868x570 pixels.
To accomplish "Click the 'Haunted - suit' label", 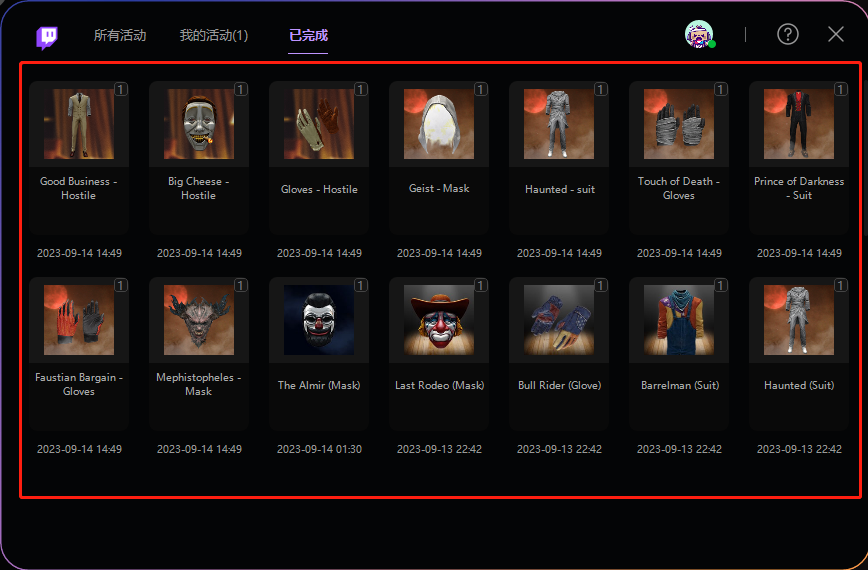I will point(560,189).
